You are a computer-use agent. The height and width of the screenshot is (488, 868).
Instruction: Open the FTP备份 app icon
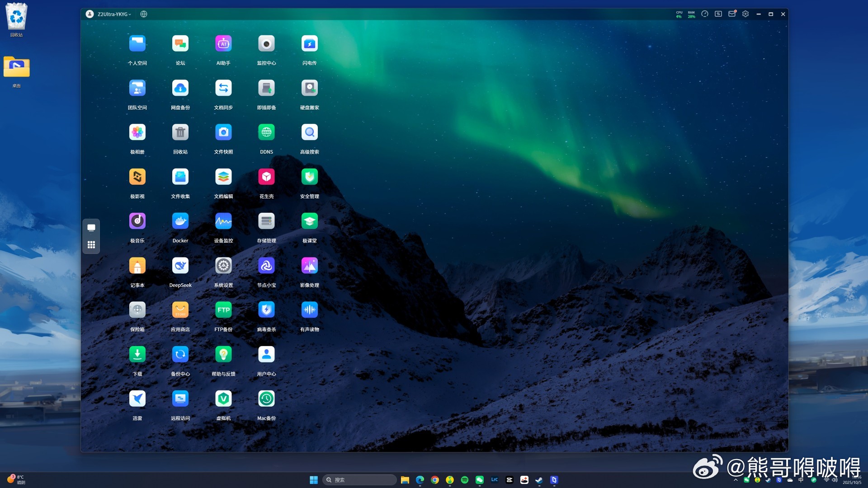(223, 310)
